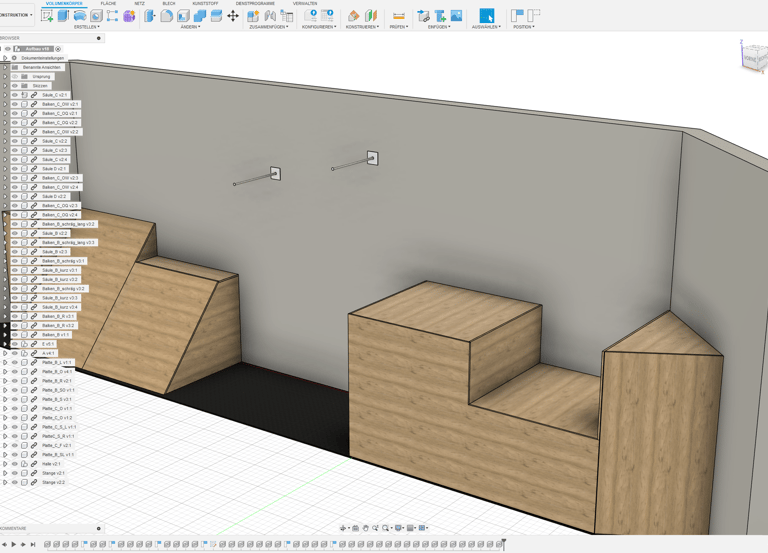Click the Move/Copy arrows icon in toolbar
This screenshot has height=553, width=768.
coord(233,16)
